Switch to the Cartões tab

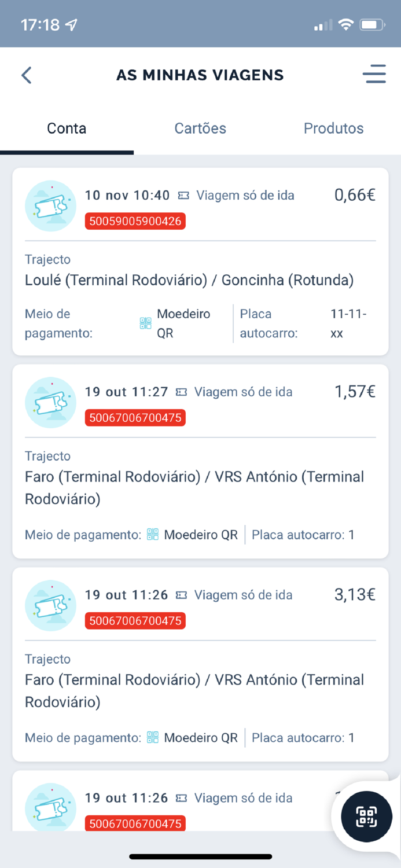200,128
